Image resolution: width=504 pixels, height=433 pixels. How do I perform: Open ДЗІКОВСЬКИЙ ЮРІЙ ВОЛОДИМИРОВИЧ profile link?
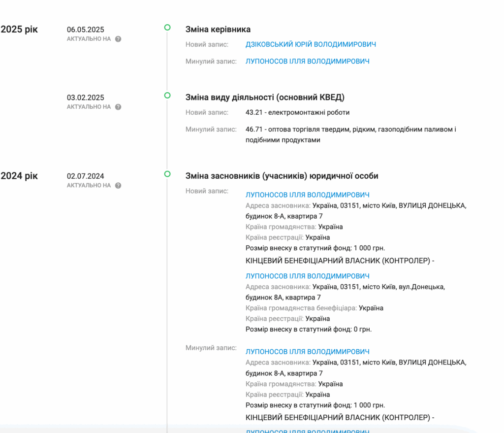point(311,44)
